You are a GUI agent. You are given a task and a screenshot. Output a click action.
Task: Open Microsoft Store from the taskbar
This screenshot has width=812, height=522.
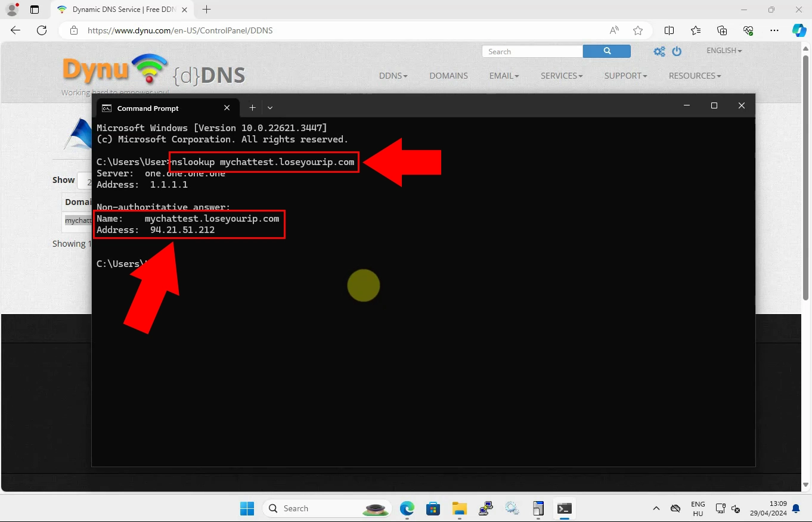tap(433, 508)
